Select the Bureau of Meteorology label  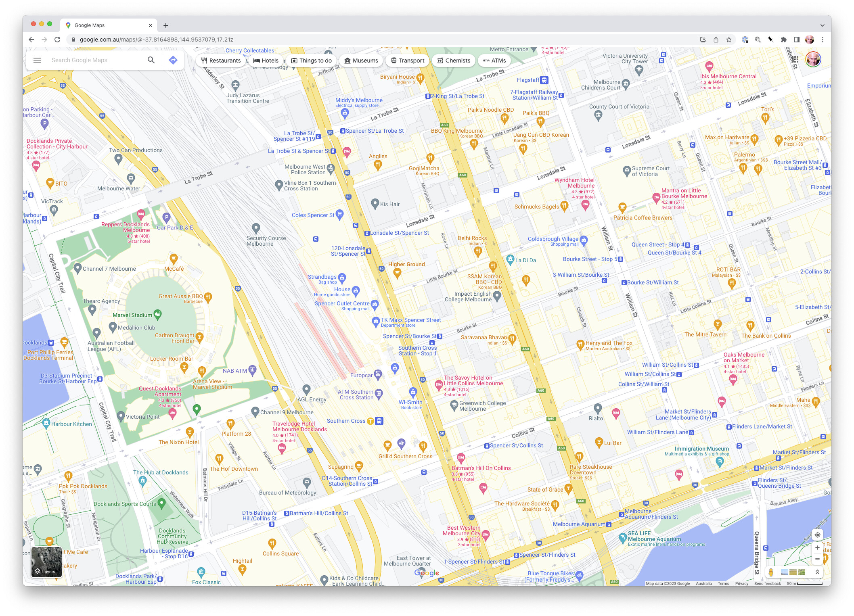pos(288,493)
